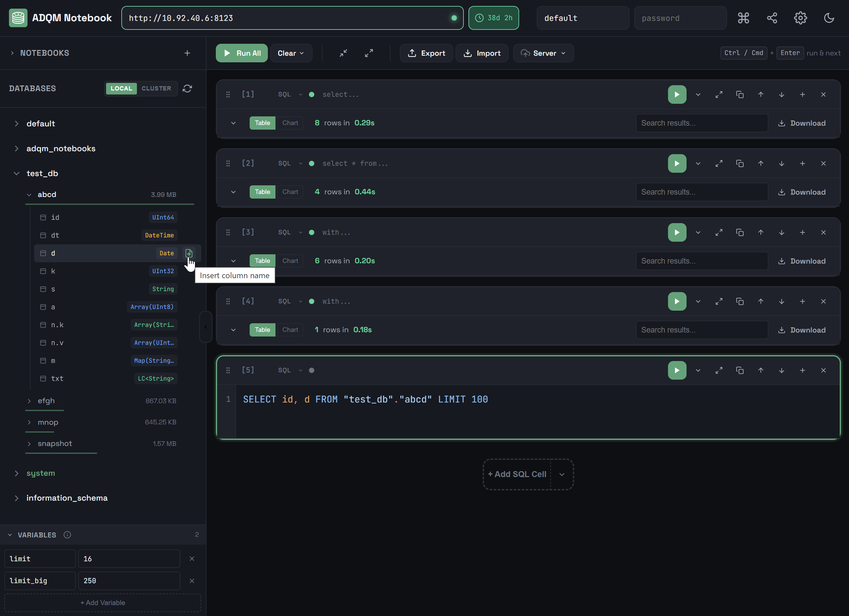Collapse all cells icon in toolbar
The image size is (849, 616).
(x=343, y=53)
